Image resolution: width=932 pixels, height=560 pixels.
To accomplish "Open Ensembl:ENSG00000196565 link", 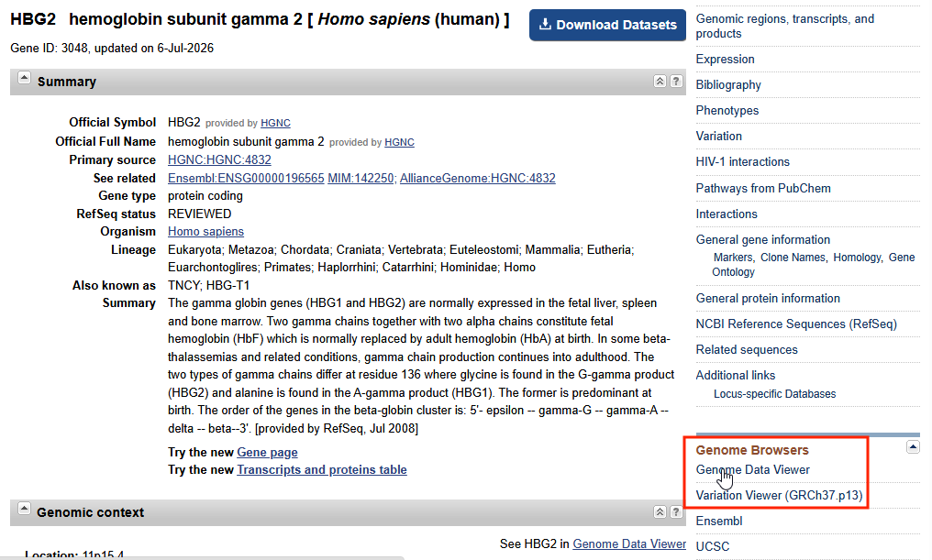I will point(246,178).
